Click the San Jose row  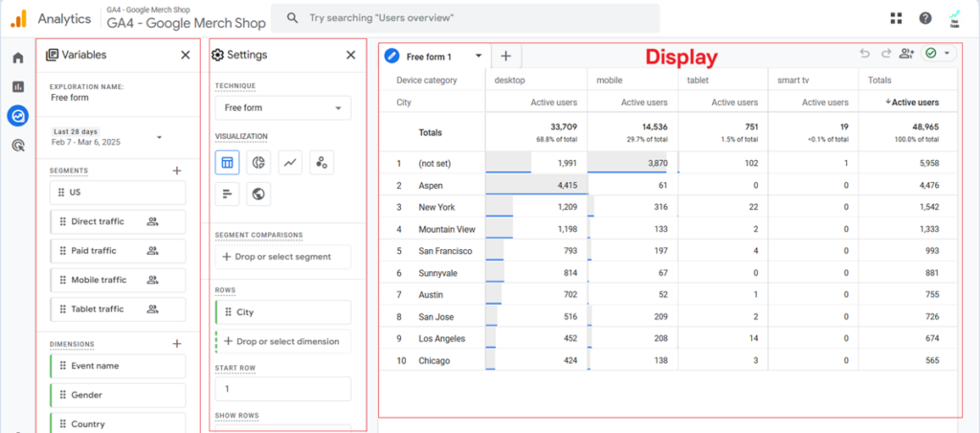[x=667, y=317]
